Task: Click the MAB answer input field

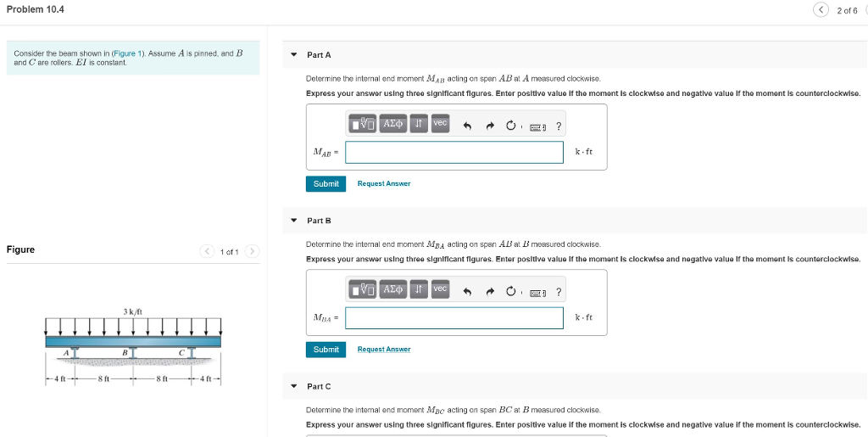Action: (x=454, y=152)
